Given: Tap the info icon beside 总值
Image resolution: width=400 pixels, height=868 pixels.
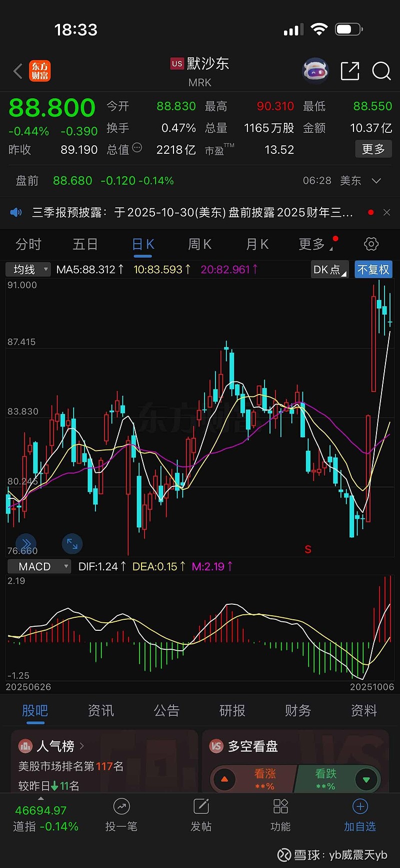Looking at the screenshot, I should [137, 148].
